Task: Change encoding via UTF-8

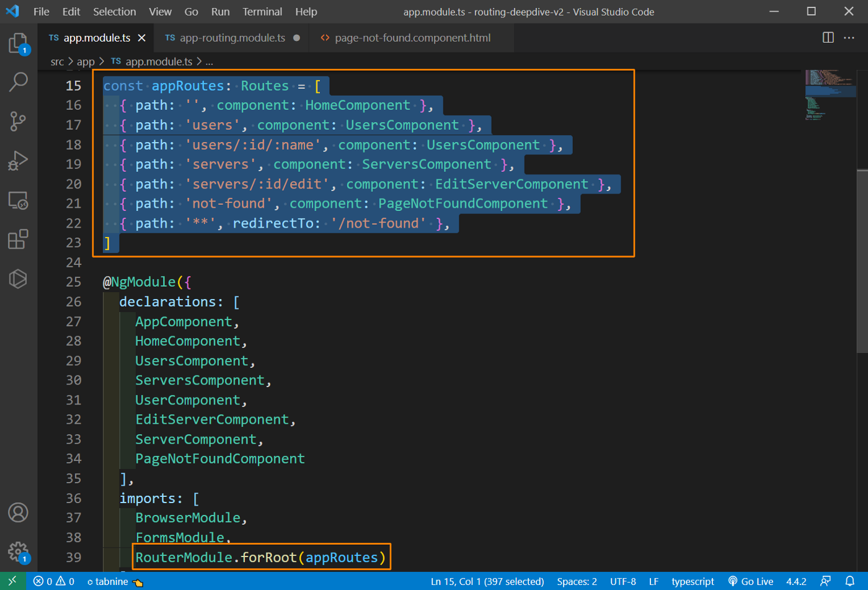Action: click(x=623, y=581)
